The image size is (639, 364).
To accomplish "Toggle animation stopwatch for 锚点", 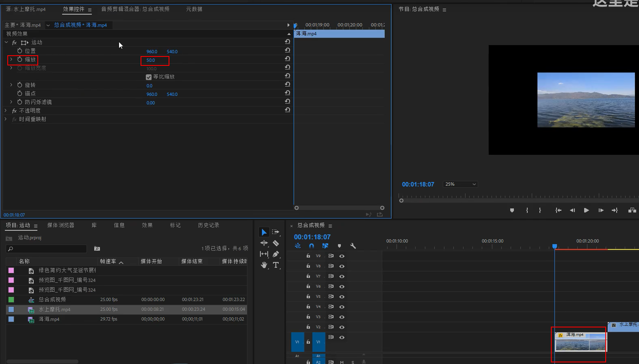I will point(20,93).
